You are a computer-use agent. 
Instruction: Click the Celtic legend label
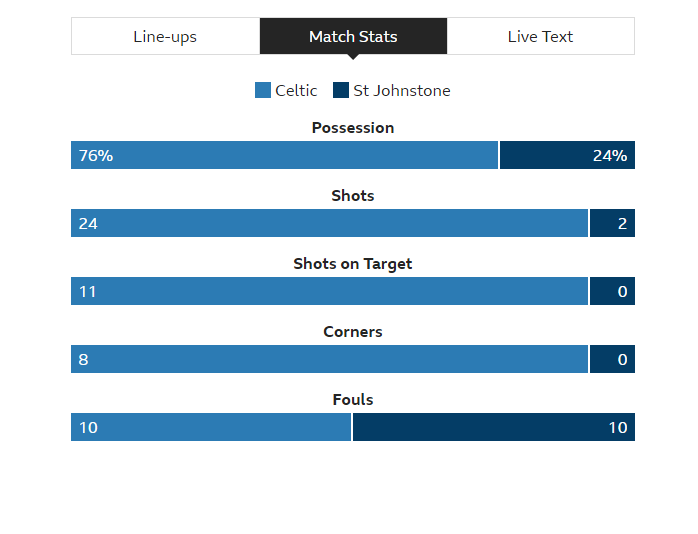(296, 91)
